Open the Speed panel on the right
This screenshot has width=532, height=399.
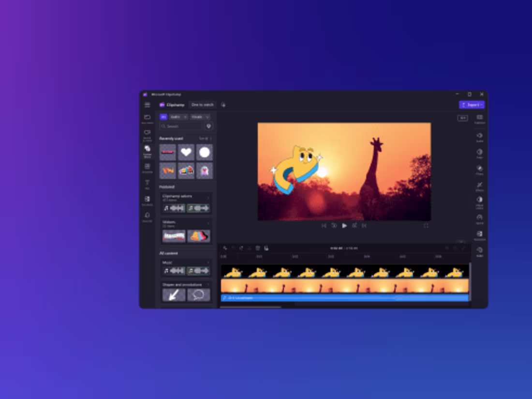tap(479, 218)
